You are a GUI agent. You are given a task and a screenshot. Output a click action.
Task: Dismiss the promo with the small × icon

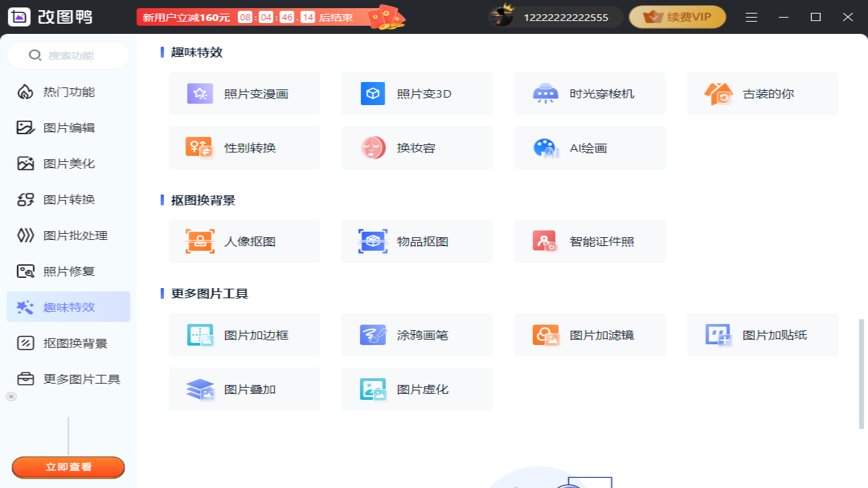pos(11,396)
